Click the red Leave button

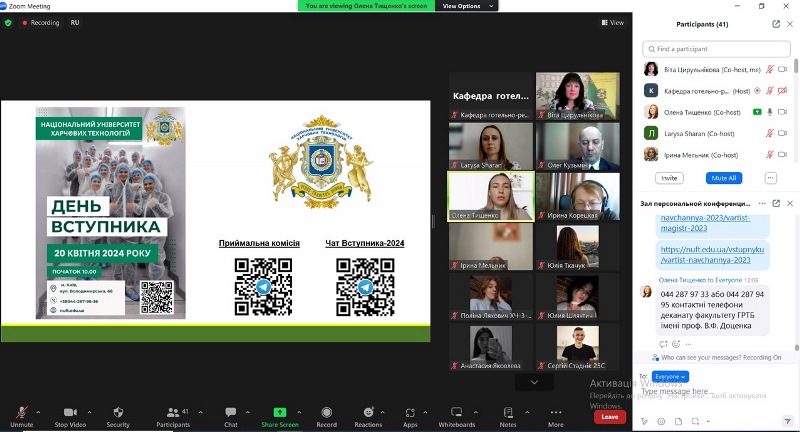pyautogui.click(x=610, y=417)
